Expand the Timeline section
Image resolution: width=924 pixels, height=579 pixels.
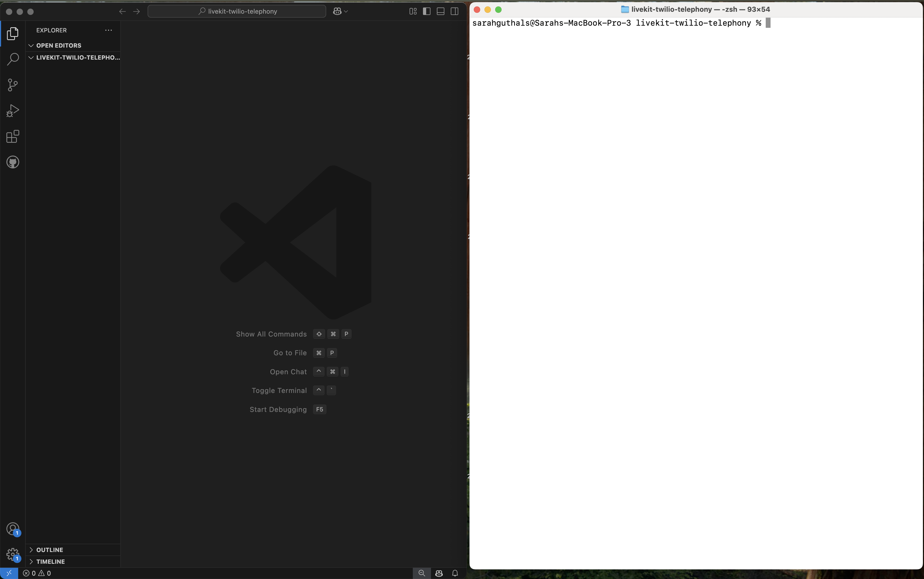click(73, 561)
